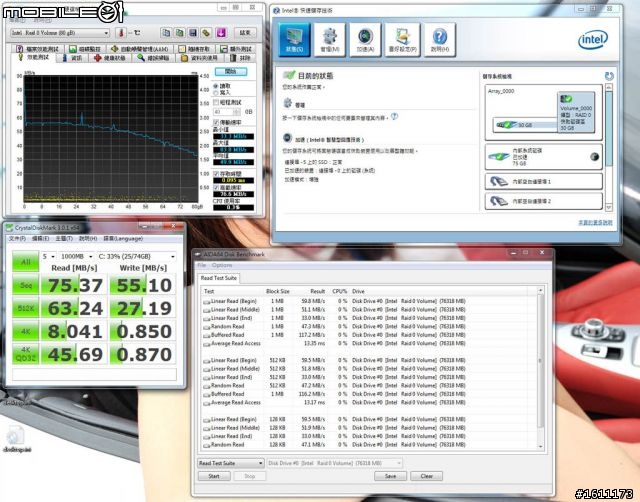Click the more help link in Intel window

click(x=595, y=223)
